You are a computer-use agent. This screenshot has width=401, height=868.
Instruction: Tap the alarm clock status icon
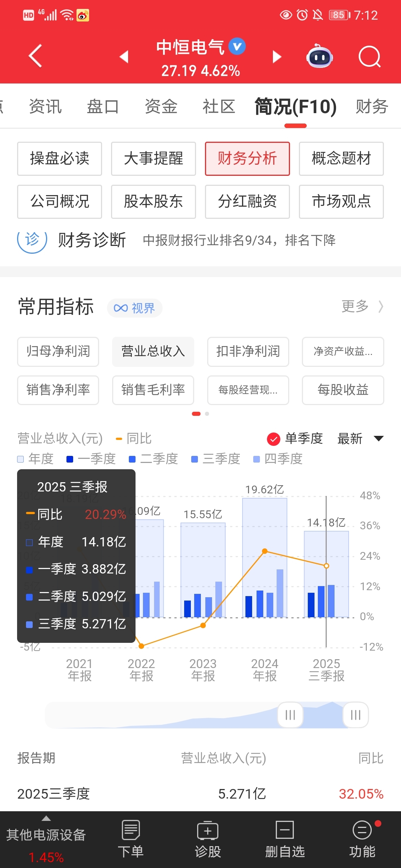(x=302, y=15)
